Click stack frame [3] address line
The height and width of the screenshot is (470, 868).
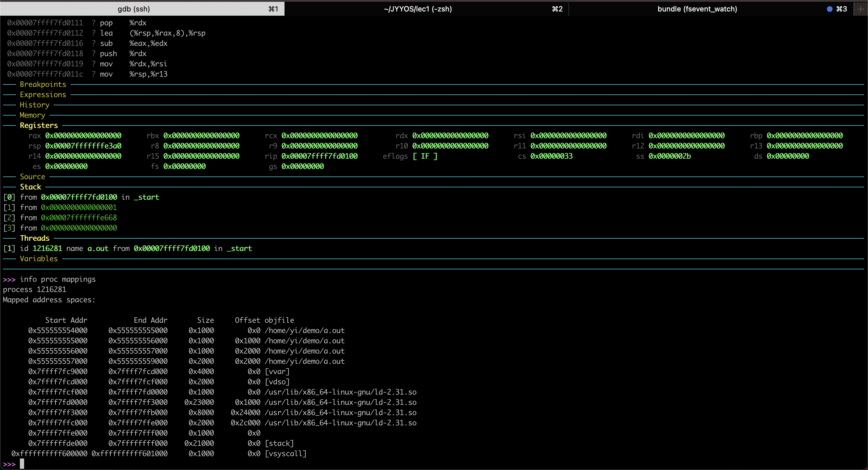click(x=60, y=228)
